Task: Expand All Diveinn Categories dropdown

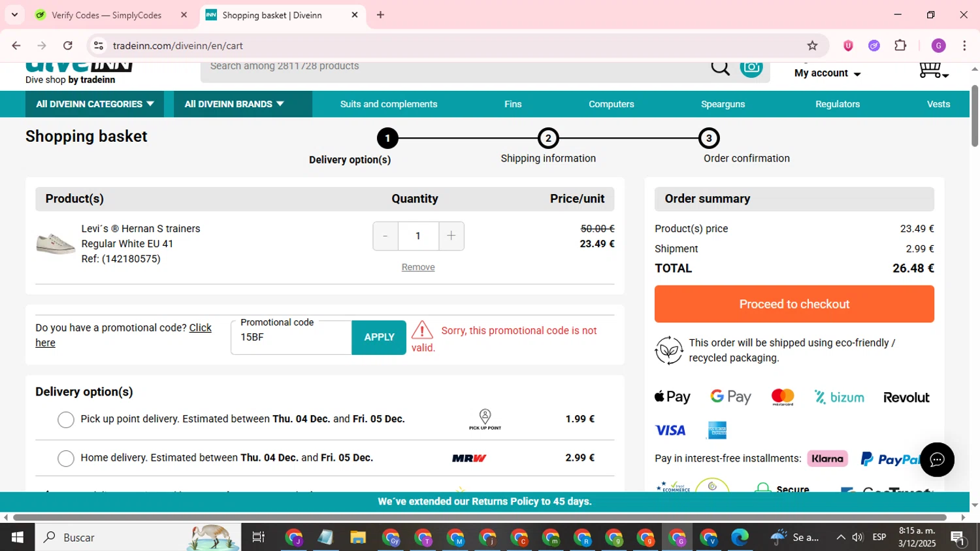Action: (x=95, y=104)
